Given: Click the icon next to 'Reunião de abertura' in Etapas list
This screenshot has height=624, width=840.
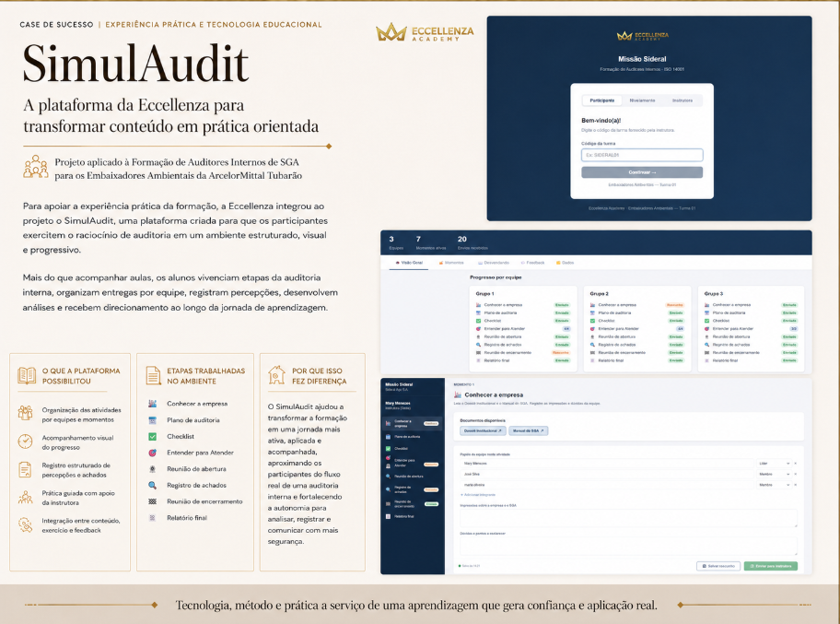Looking at the screenshot, I should [x=153, y=468].
